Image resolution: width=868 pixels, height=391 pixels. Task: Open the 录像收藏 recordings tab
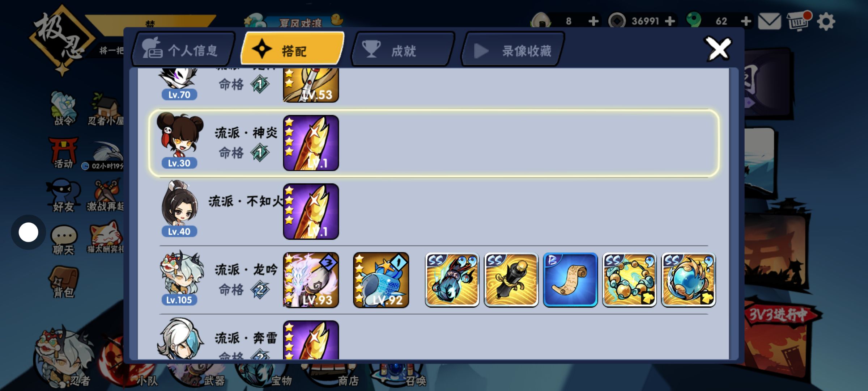(x=514, y=50)
